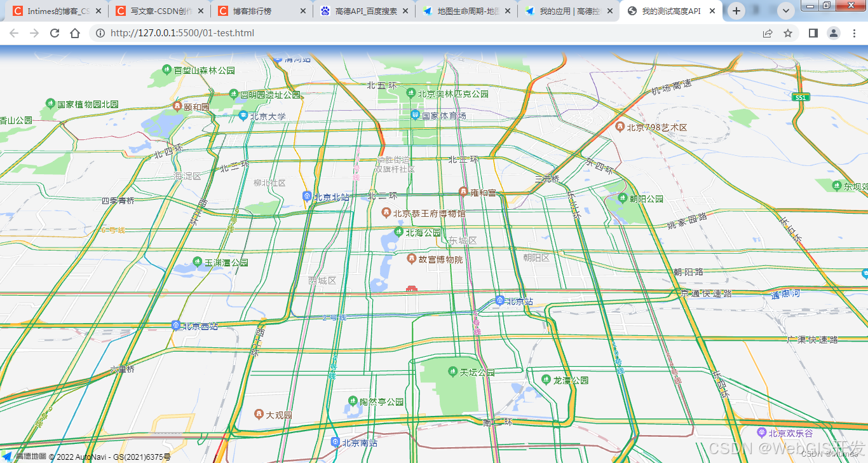Screen dimensions: 868x463
Task: Close the 高德API_百度搜索 tab
Action: coord(405,11)
